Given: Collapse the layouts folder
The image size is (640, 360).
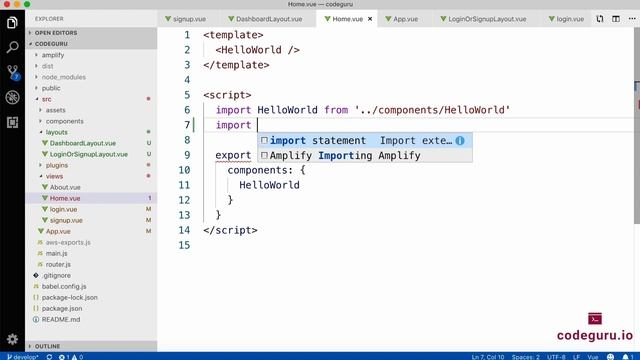Looking at the screenshot, I should coord(91,132).
